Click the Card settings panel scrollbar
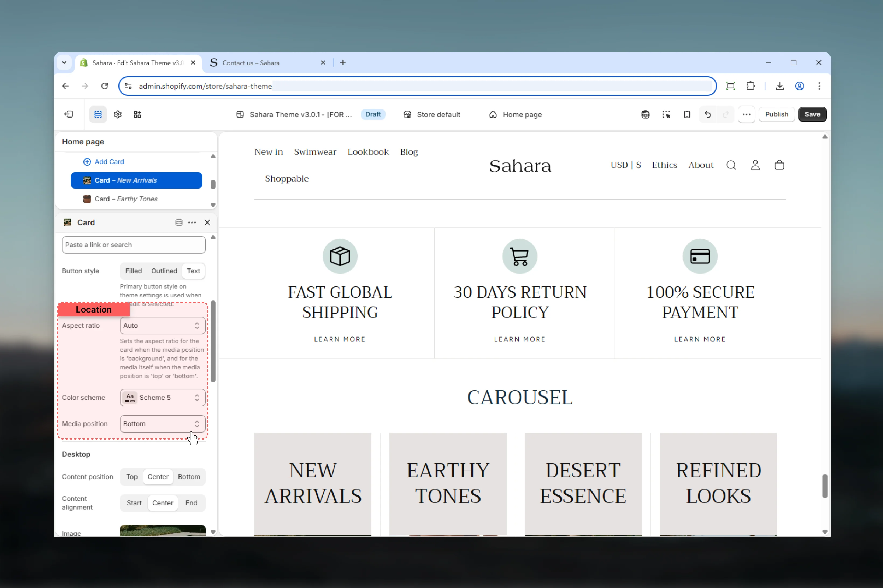Screen dimensions: 883x588 coord(213,341)
